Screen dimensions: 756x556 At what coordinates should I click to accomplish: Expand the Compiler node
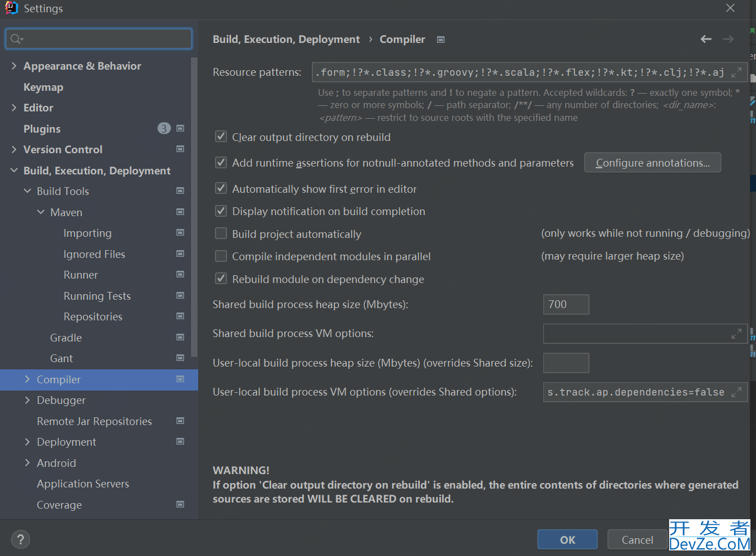[27, 379]
